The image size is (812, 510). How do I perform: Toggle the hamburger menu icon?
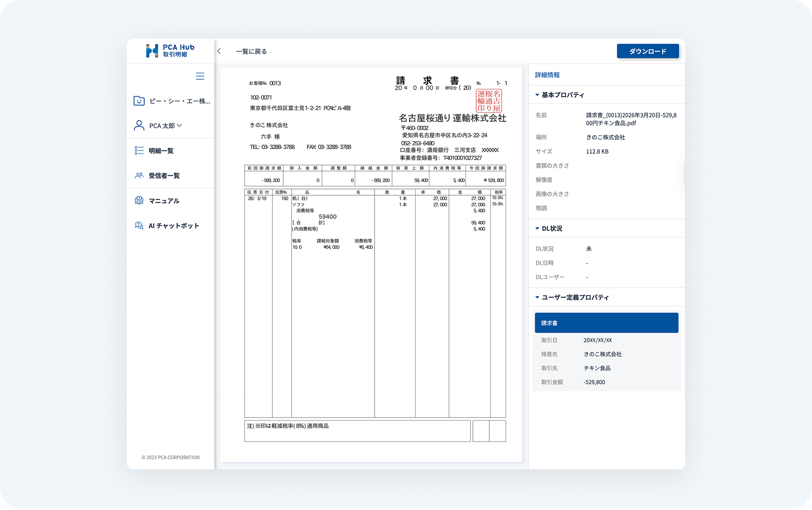click(200, 76)
